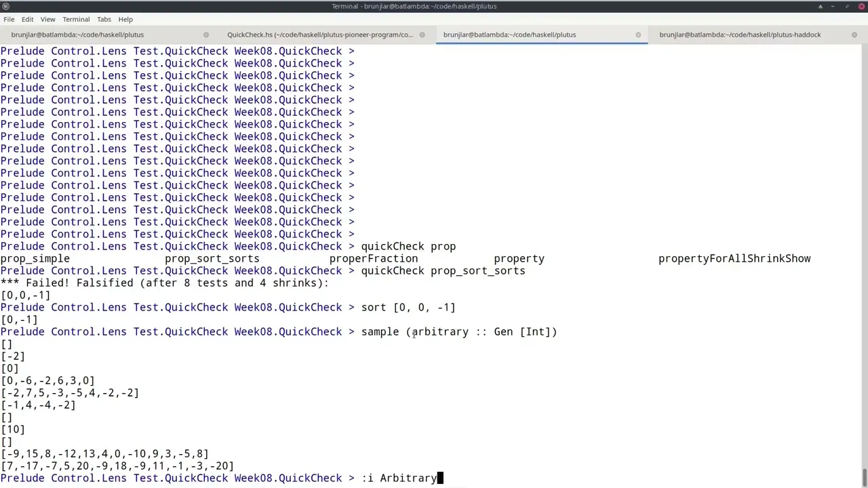This screenshot has height=488, width=868.
Task: Open the Help menu
Action: click(x=125, y=19)
